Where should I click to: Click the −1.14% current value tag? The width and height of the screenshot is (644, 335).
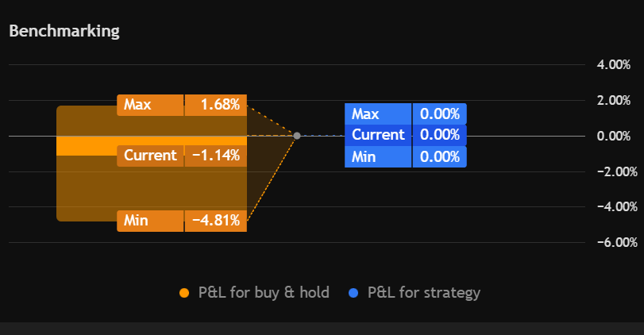point(216,156)
